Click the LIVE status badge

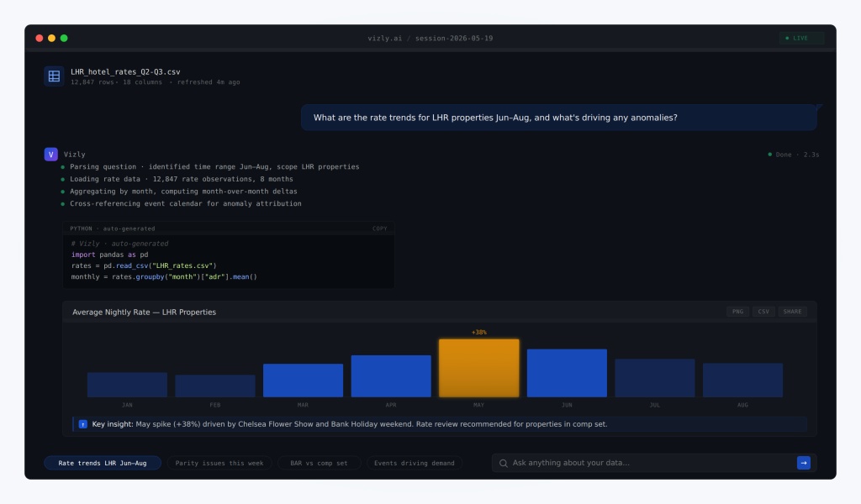coord(801,38)
